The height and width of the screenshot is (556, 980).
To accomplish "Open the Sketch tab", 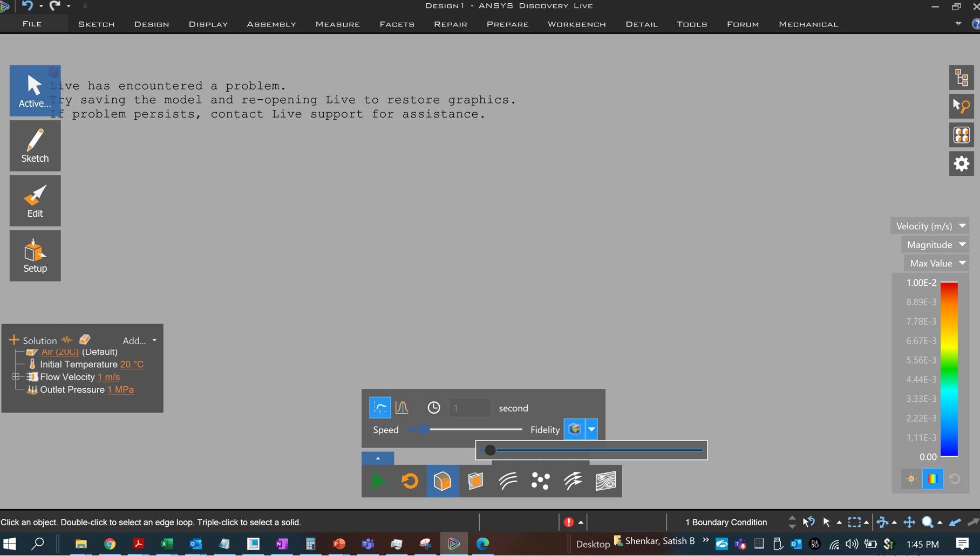I will click(97, 24).
